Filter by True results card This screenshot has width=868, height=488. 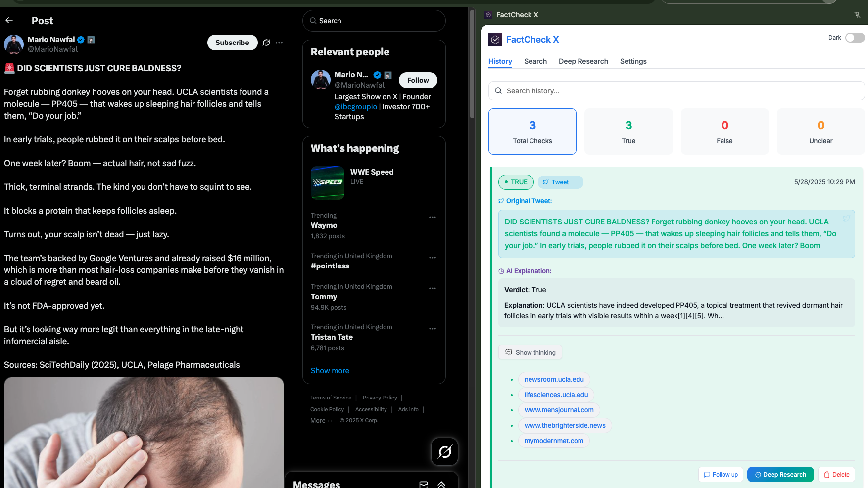pyautogui.click(x=628, y=132)
